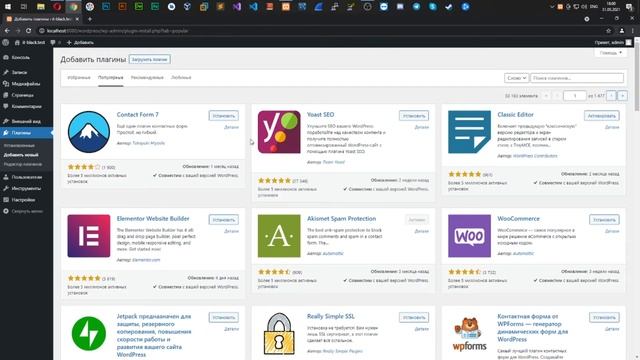Open the Пользователи users menu

[27, 177]
